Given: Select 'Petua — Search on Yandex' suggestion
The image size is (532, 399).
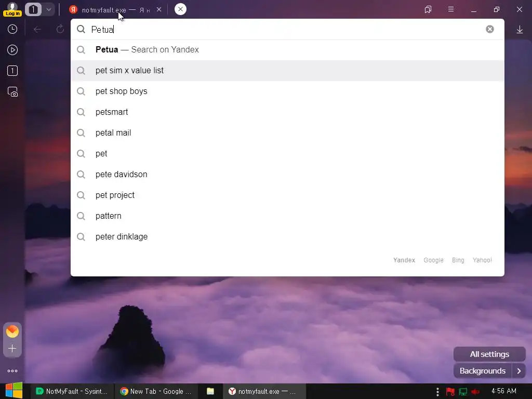Looking at the screenshot, I should click(x=287, y=49).
